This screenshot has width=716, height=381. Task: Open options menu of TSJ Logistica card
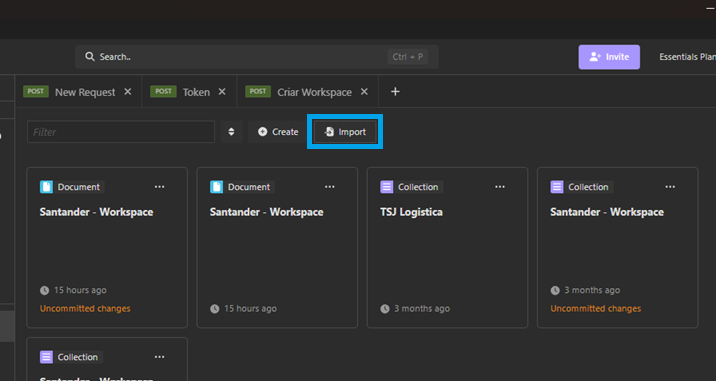500,187
